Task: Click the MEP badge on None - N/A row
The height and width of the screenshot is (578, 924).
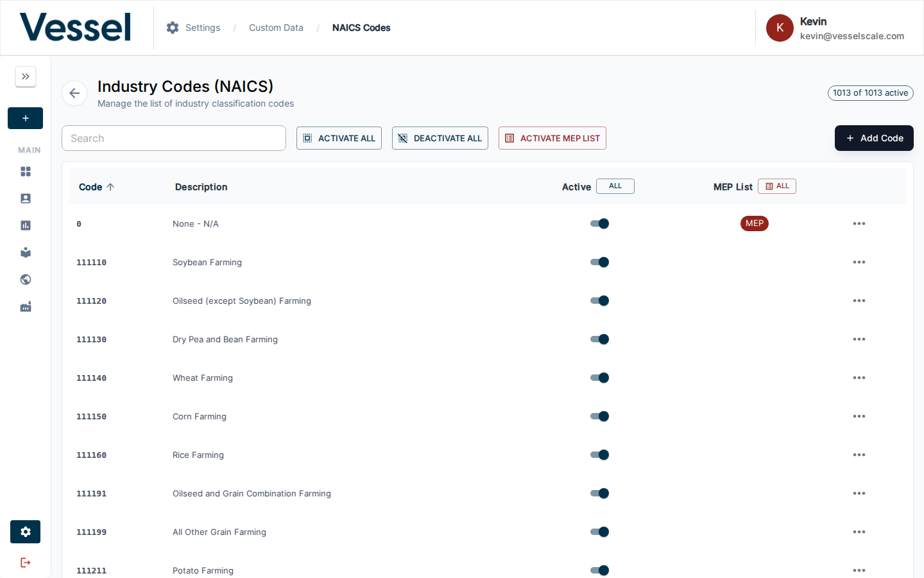Action: coord(755,223)
